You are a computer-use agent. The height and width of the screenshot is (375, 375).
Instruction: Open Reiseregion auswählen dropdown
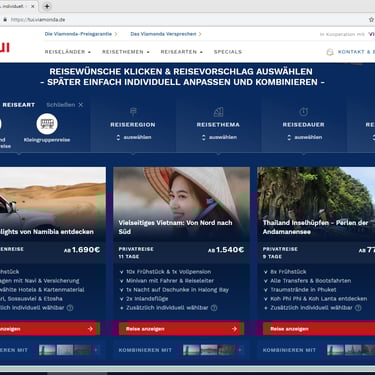tap(134, 137)
